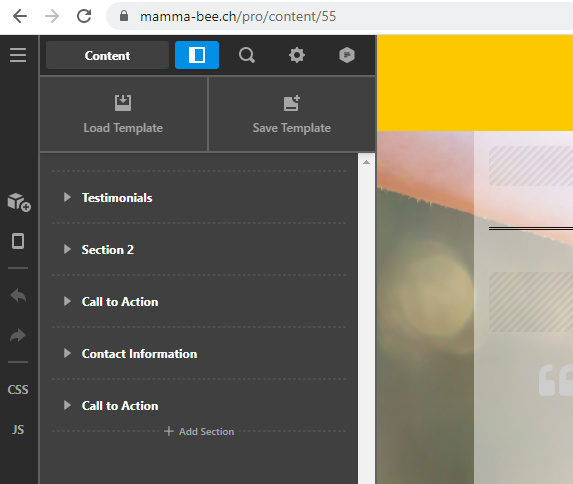The height and width of the screenshot is (484, 573).
Task: Open the hexagon notes icon
Action: 347,55
